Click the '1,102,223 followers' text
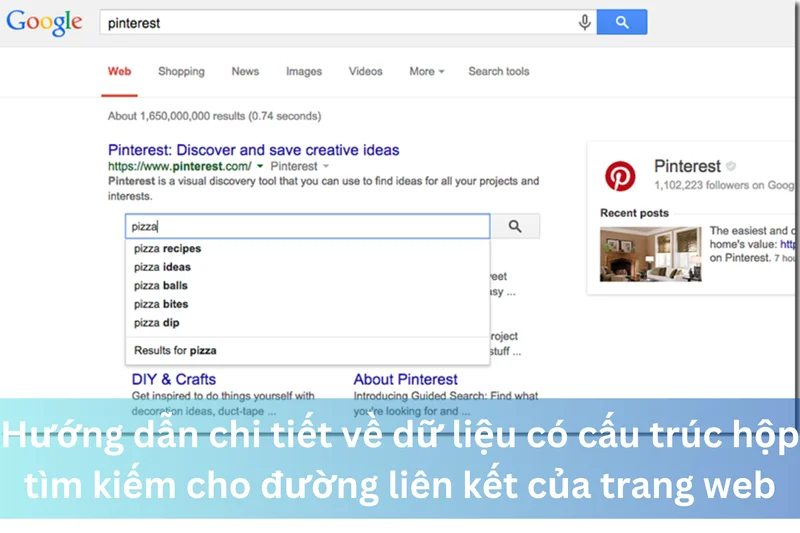 pyautogui.click(x=724, y=185)
